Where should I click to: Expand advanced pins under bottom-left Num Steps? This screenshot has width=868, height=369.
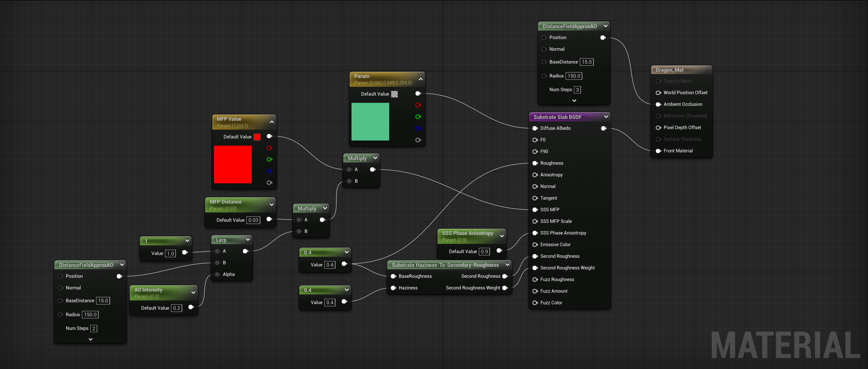(x=91, y=339)
